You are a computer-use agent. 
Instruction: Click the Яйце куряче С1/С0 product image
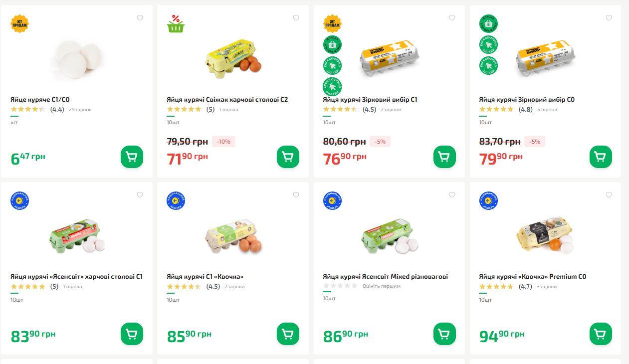point(77,57)
